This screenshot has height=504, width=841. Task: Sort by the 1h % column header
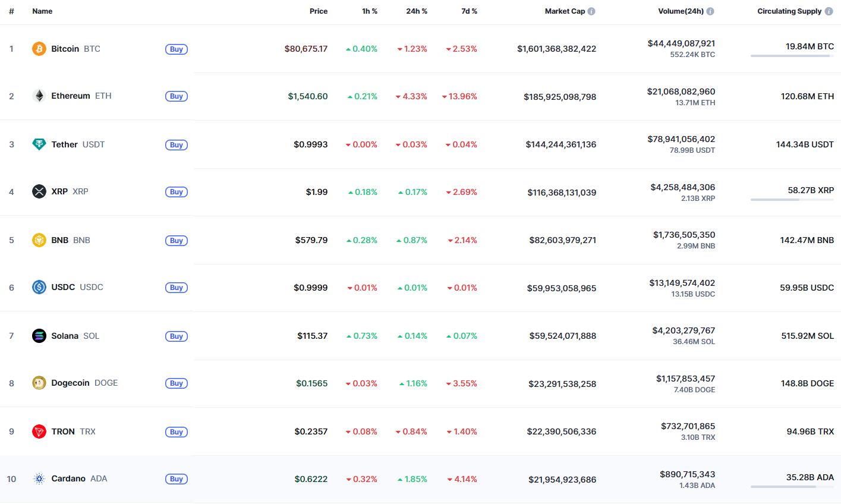tap(370, 11)
